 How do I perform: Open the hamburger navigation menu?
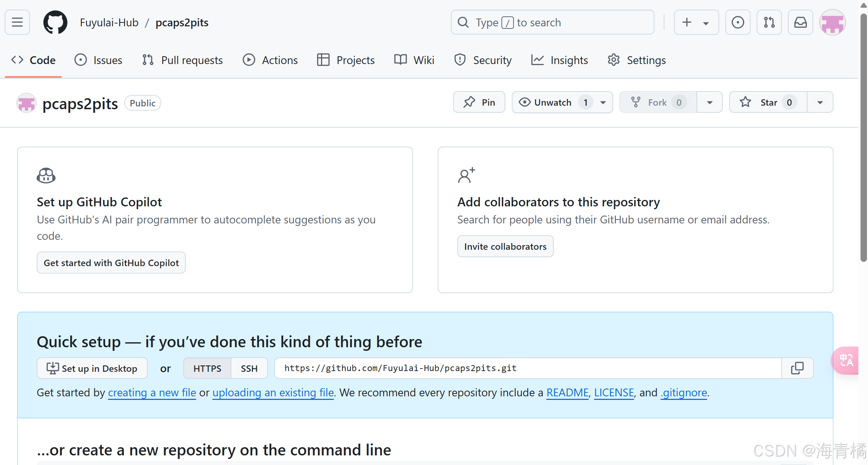pos(17,22)
